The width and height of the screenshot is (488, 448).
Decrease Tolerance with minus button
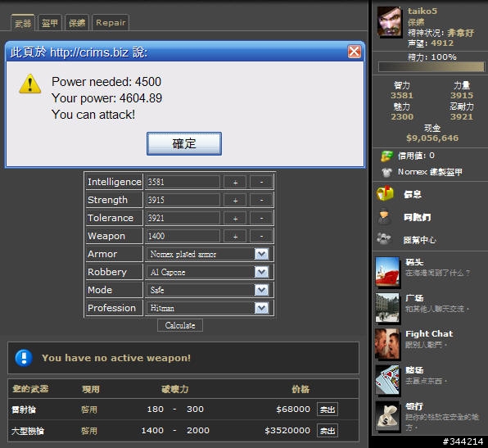coord(261,218)
